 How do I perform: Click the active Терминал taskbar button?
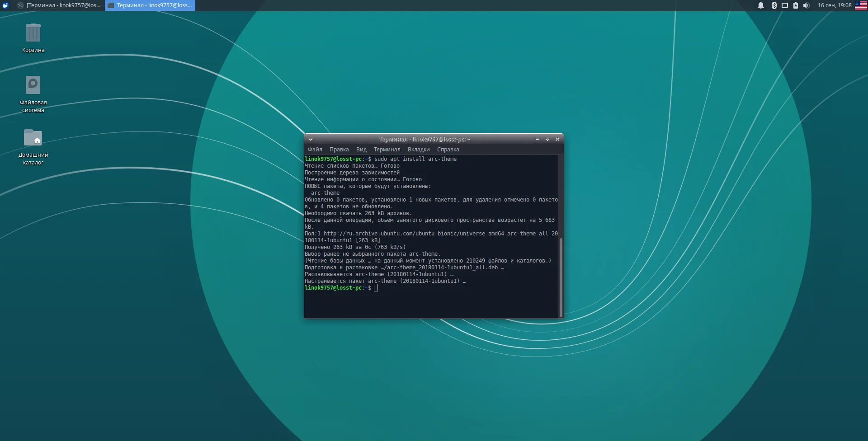(x=150, y=5)
